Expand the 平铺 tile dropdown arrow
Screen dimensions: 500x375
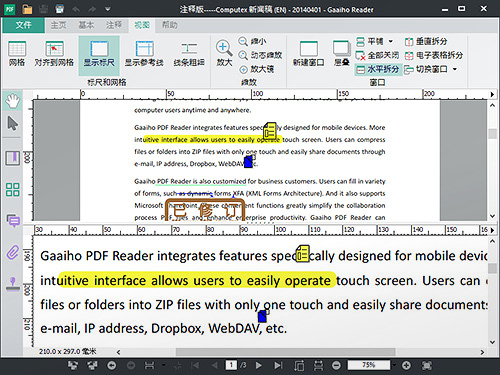[391, 42]
